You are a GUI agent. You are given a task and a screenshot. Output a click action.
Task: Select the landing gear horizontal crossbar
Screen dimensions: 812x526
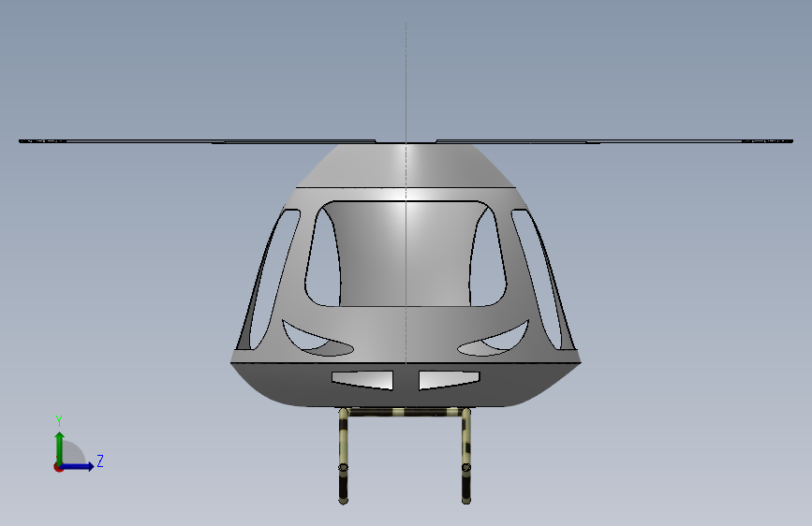pos(405,412)
